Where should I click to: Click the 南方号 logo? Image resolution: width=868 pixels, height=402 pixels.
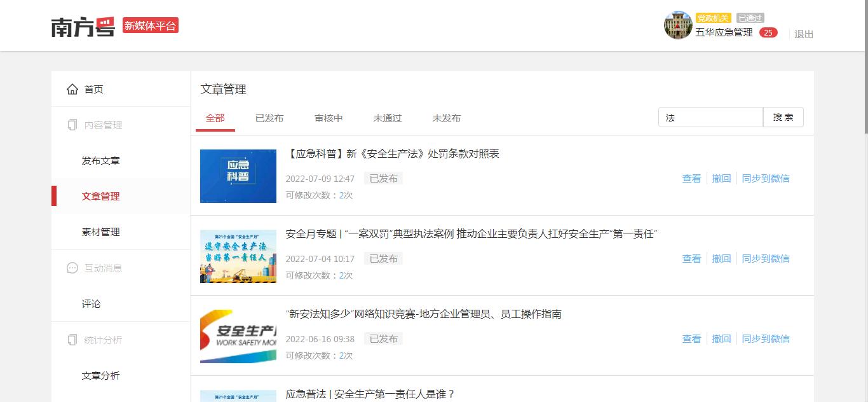pyautogui.click(x=83, y=26)
